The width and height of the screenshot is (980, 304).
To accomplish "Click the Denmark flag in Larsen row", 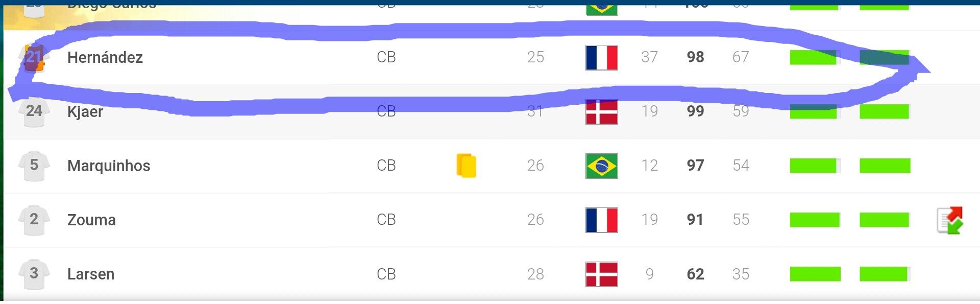I will tap(602, 274).
